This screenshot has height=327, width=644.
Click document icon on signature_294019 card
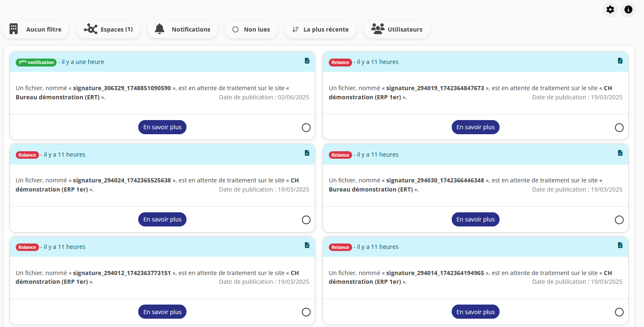(x=620, y=61)
